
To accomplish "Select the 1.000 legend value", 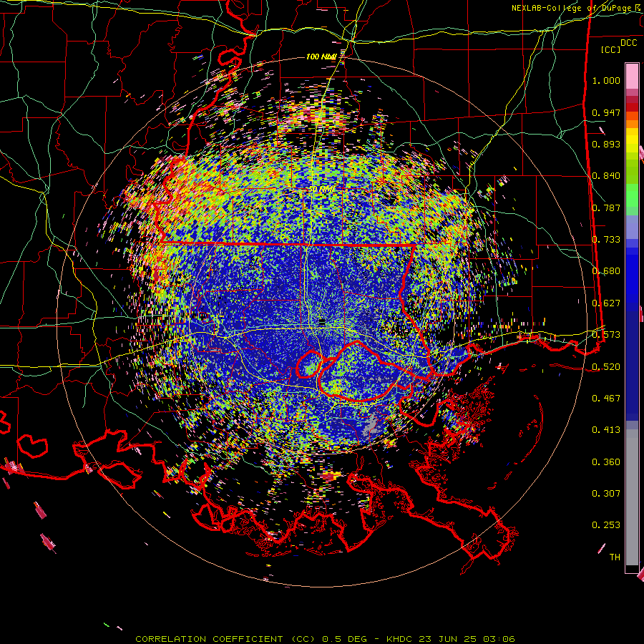I will point(606,80).
